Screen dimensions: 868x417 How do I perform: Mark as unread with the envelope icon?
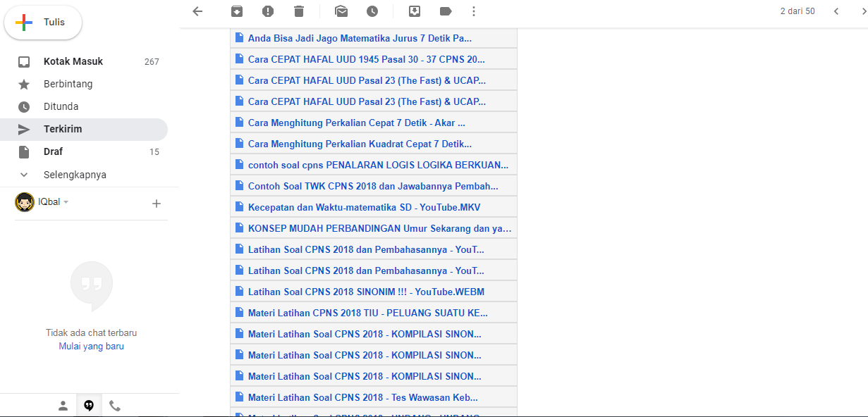pos(341,11)
